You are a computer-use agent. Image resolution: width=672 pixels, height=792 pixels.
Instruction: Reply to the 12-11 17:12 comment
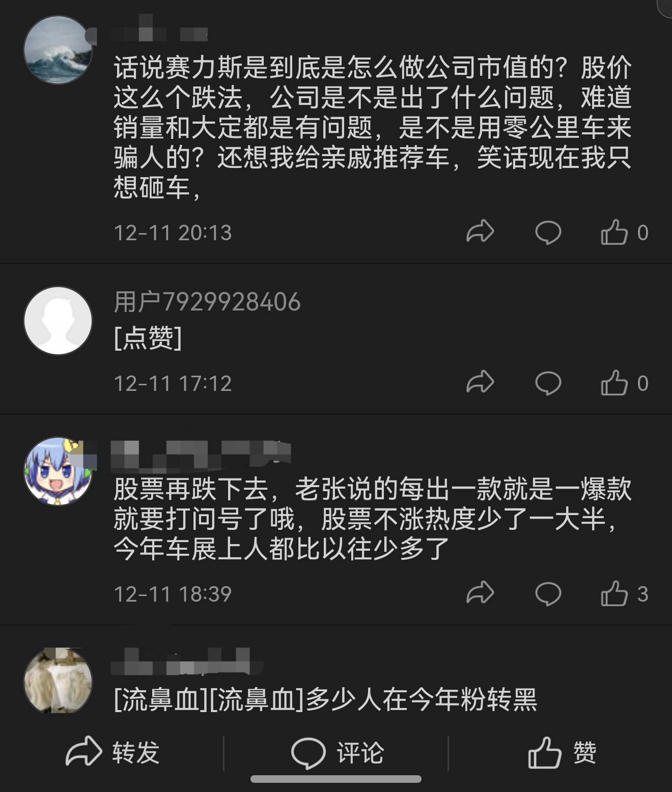[548, 383]
